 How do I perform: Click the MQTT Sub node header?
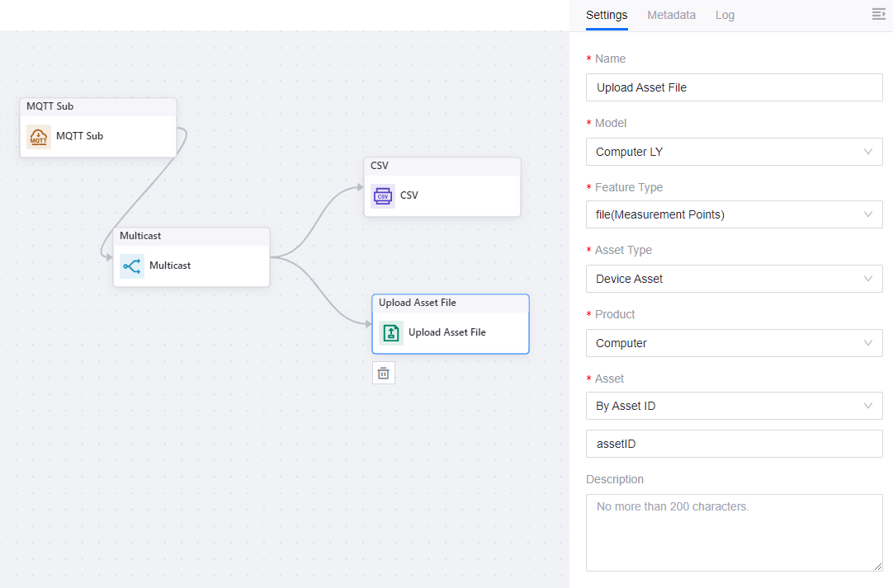pos(98,106)
